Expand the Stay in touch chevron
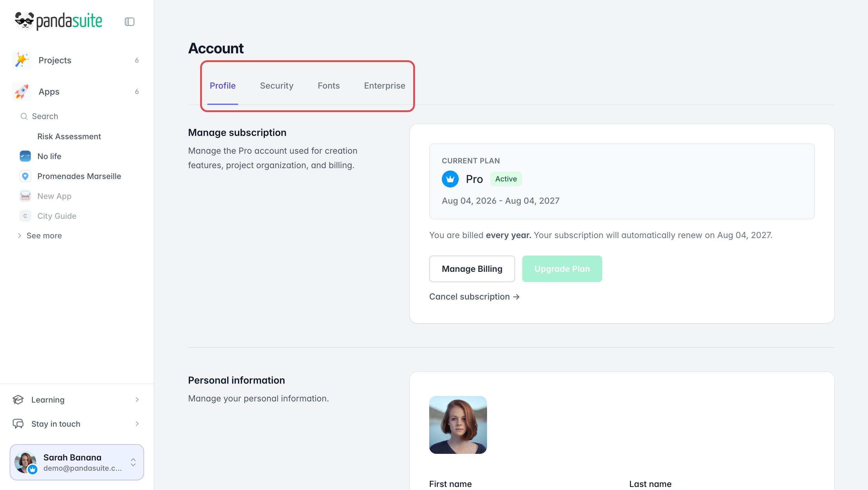The image size is (868, 490). [137, 424]
